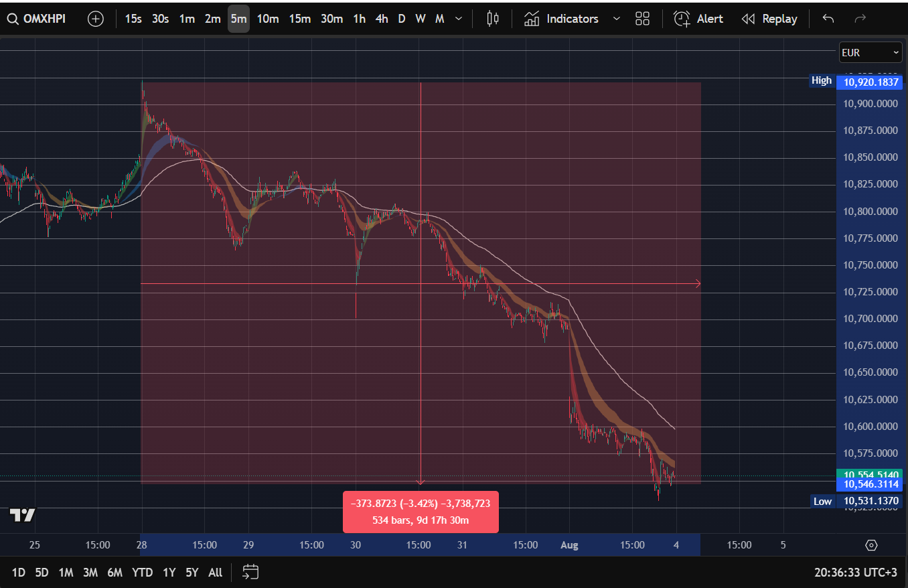Open the candlestick chart type icon

click(493, 19)
